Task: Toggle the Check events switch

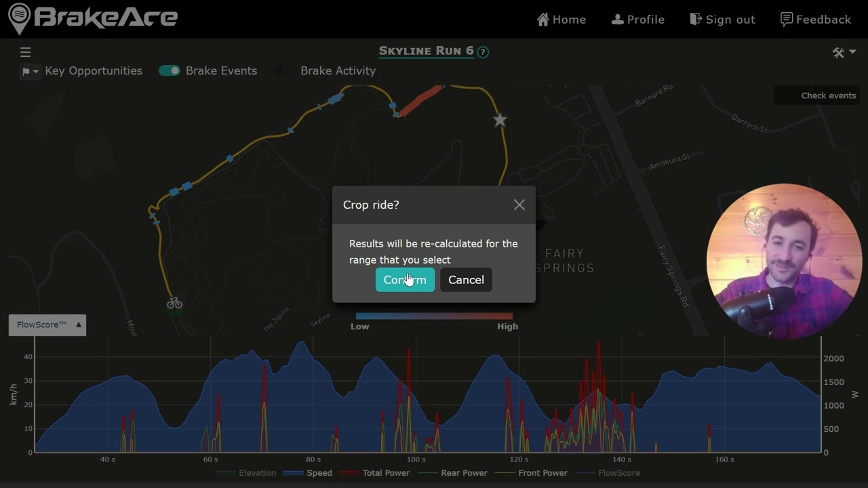Action: 787,96
